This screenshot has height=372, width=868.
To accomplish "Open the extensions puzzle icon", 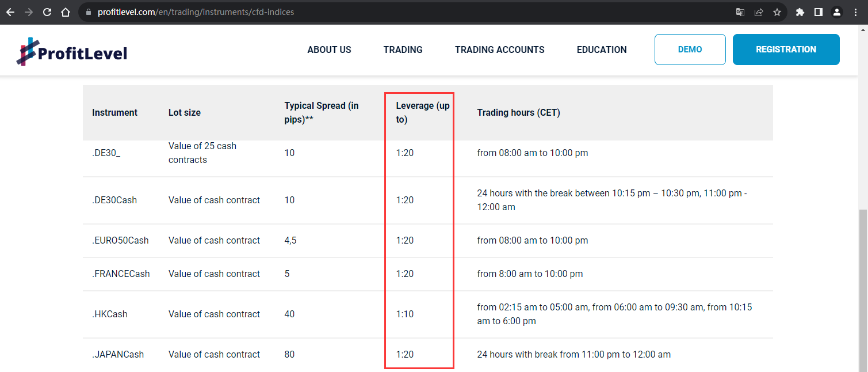I will click(x=800, y=12).
